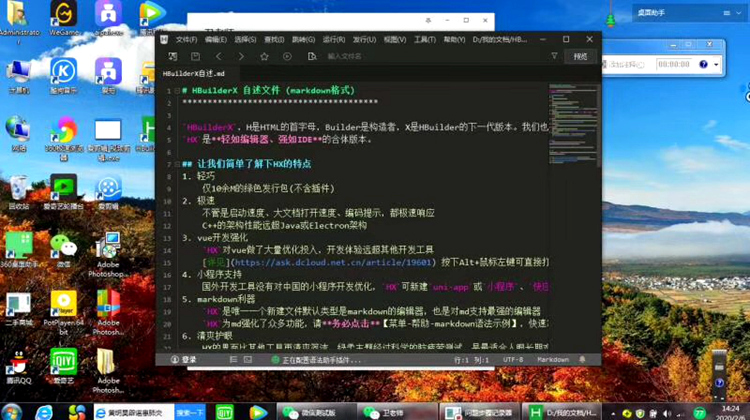Click the '5. markdown利器' list item text
The width and height of the screenshot is (750, 420).
pyautogui.click(x=219, y=299)
